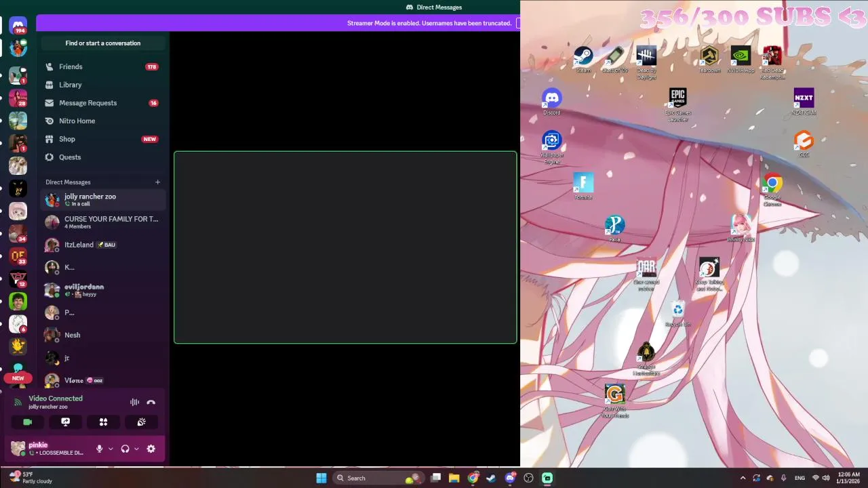868x488 pixels.
Task: Open Teardown desktop shortcut
Action: pos(709,60)
